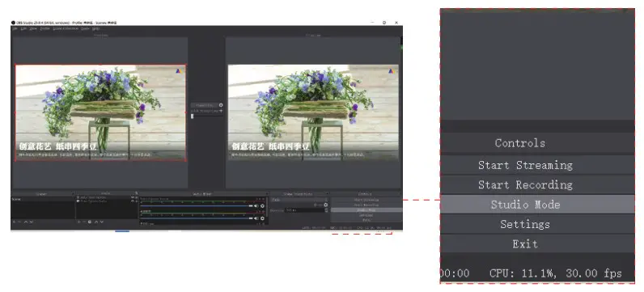The image size is (644, 292).
Task: Click highlighted Studio Mode in small OBS window
Action: coord(366,210)
